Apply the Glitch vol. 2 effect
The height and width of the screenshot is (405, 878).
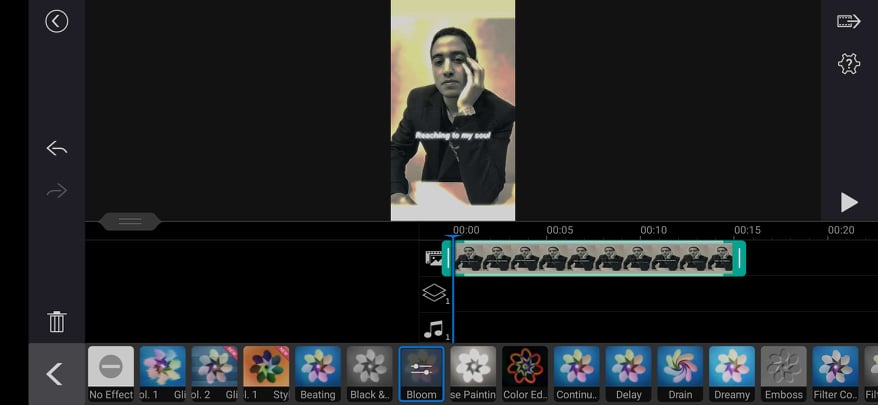[x=214, y=374]
